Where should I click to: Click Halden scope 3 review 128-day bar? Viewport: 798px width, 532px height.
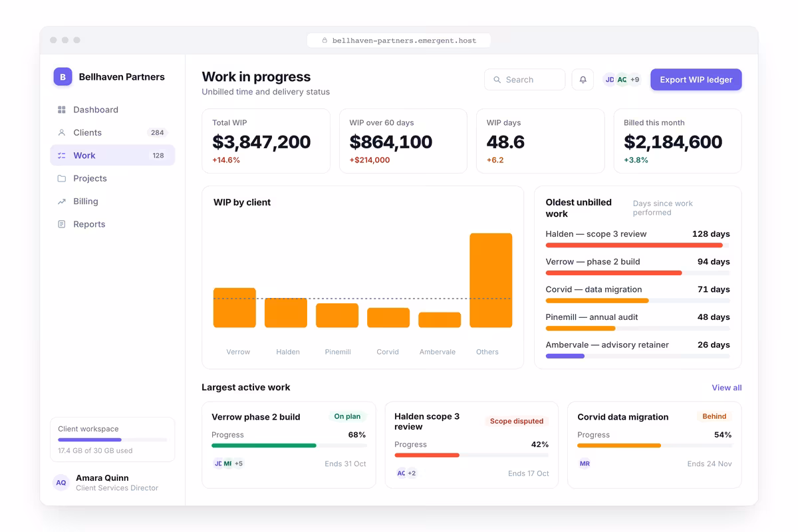638,245
